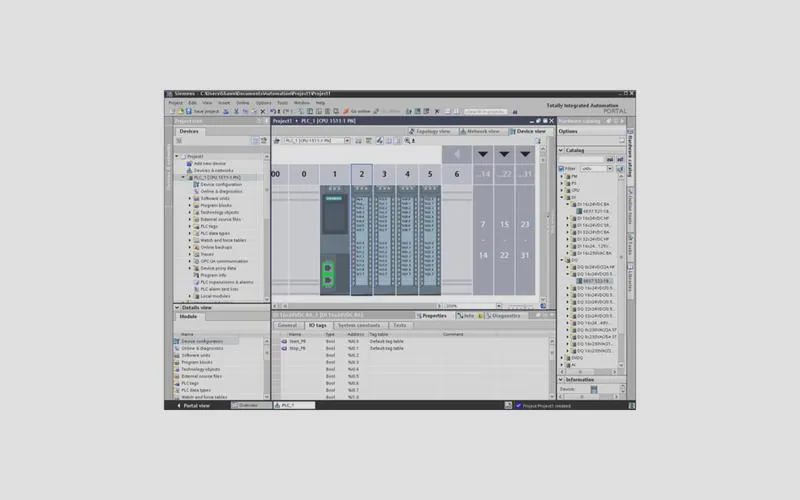Open Device configuration under PLC_1
The width and height of the screenshot is (800, 500).
[x=220, y=184]
